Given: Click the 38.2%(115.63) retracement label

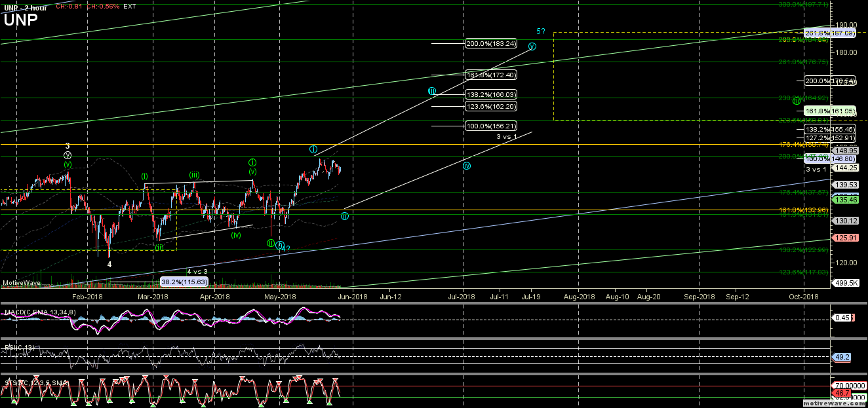Looking at the screenshot, I should [x=184, y=282].
